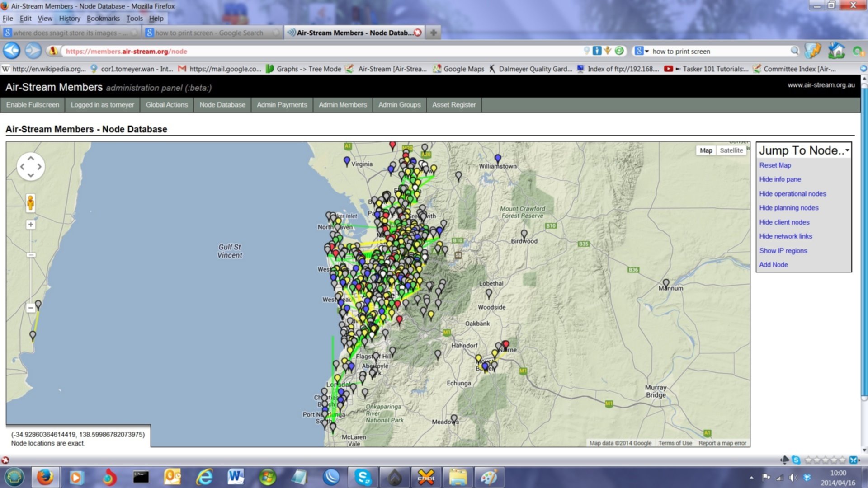Viewport: 868px width, 488px height.
Task: Switch the map to Map view
Action: 706,150
